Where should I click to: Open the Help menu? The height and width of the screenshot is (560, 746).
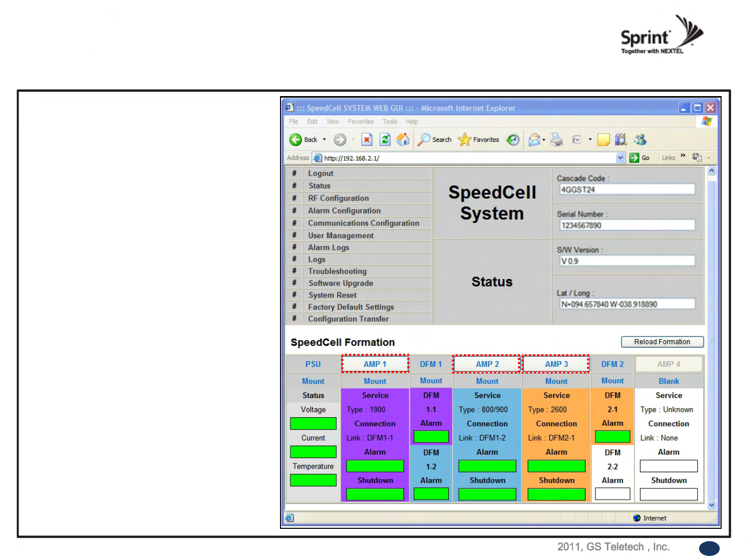pos(412,122)
